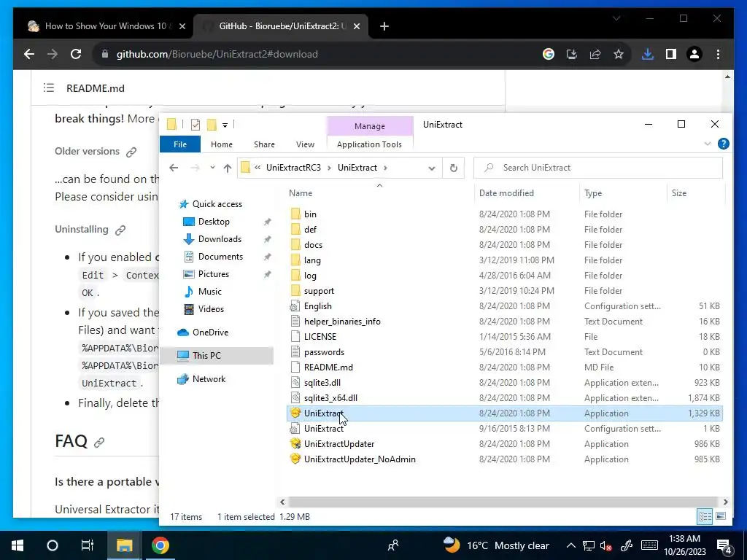Sort files by Size column
Screen dimensions: 747x560
click(679, 192)
